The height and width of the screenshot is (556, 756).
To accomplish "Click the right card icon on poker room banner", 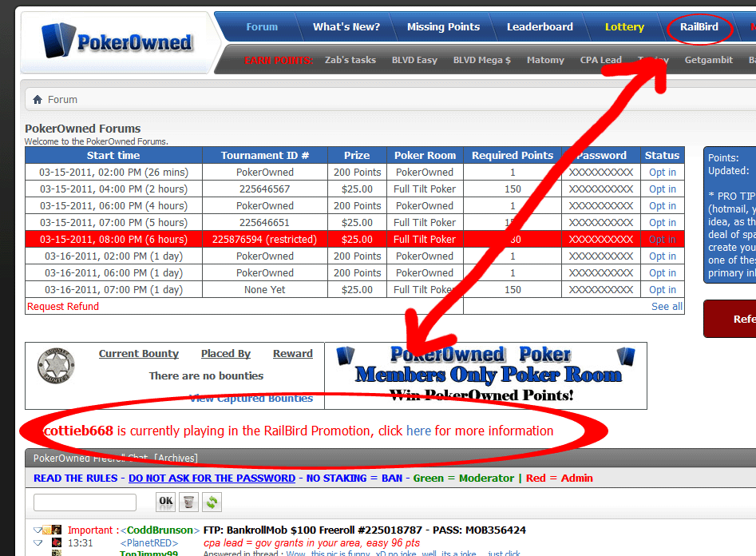I will coord(626,356).
